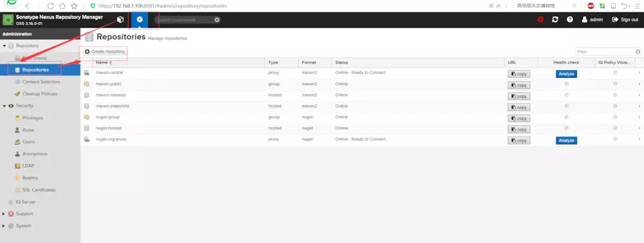Clear the Filter field icon
Viewport: 644px width, 243px height.
point(638,51)
